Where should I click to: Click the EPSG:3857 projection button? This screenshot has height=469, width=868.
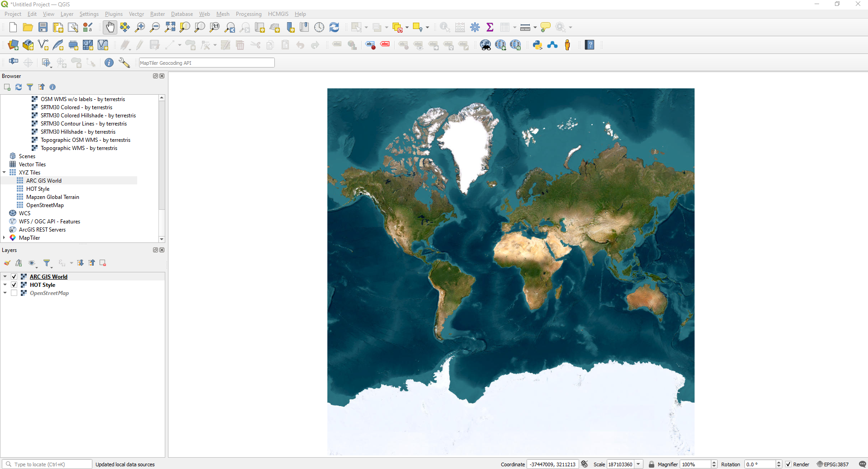click(832, 464)
